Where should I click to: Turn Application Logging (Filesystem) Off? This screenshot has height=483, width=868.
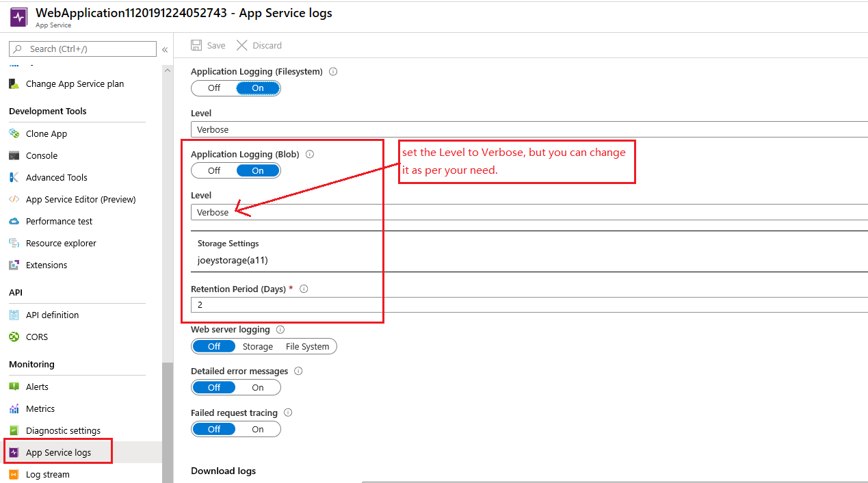[214, 88]
